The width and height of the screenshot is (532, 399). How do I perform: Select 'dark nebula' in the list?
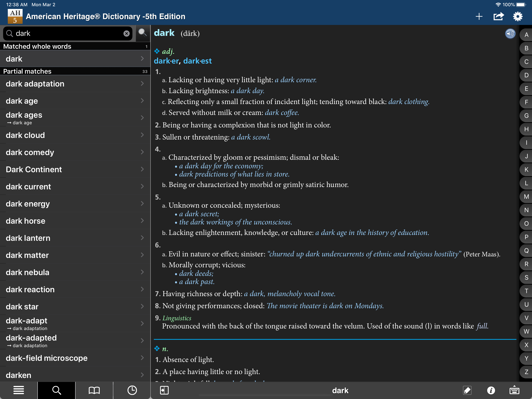pyautogui.click(x=75, y=272)
